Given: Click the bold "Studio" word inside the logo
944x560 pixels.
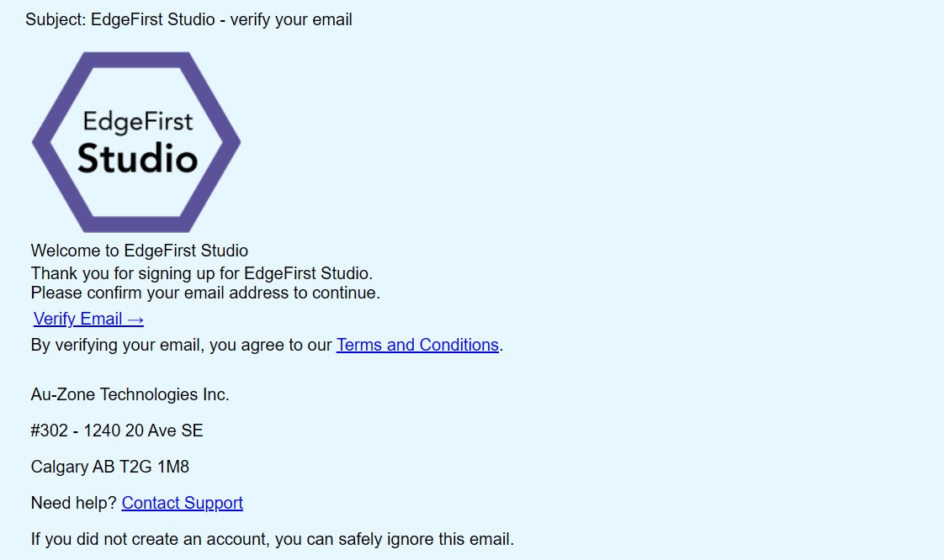Looking at the screenshot, I should (x=137, y=159).
